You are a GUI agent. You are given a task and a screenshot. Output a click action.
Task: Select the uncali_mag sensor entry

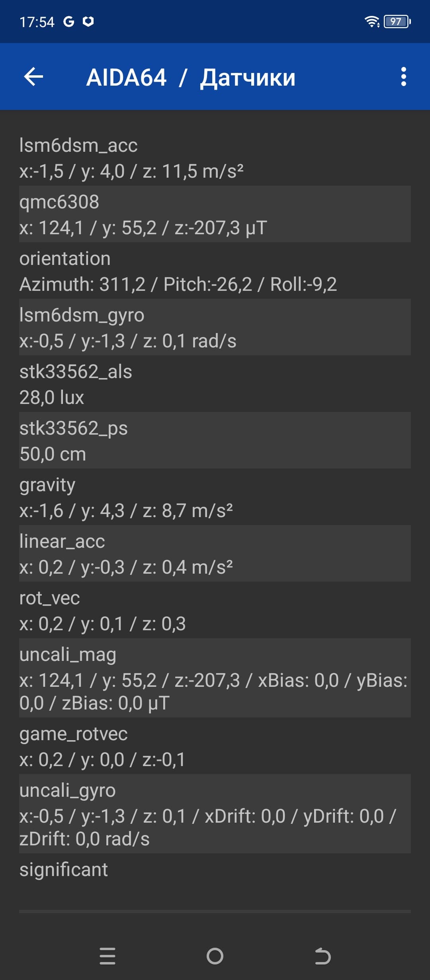tap(215, 678)
